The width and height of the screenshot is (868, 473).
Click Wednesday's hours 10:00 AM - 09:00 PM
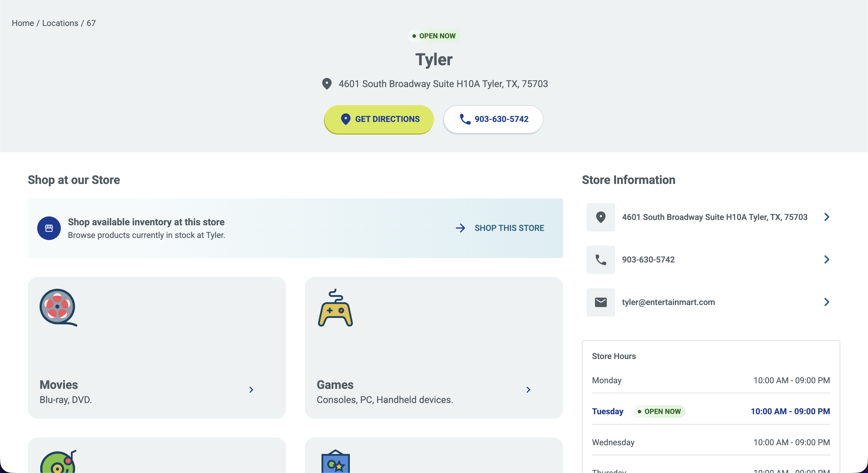pyautogui.click(x=792, y=442)
